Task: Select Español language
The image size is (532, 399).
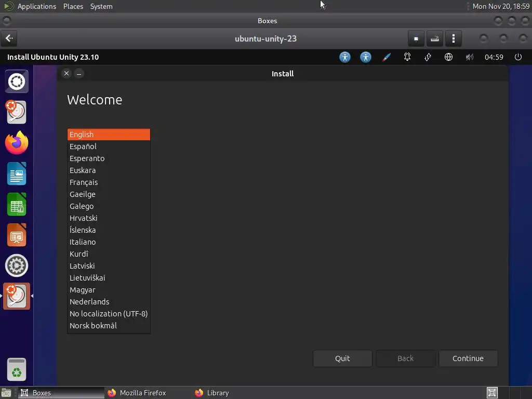Action: pyautogui.click(x=109, y=146)
